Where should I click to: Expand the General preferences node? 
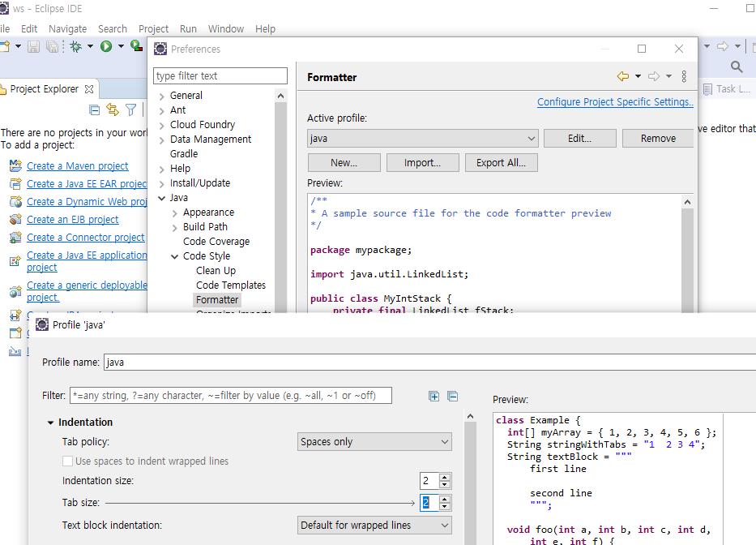161,96
